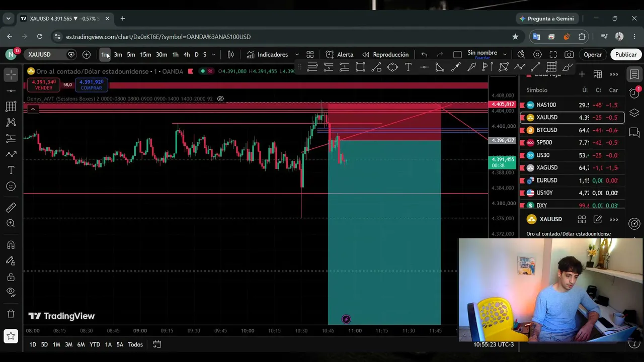Activate the zoom in tool
The image size is (644, 362).
11,223
